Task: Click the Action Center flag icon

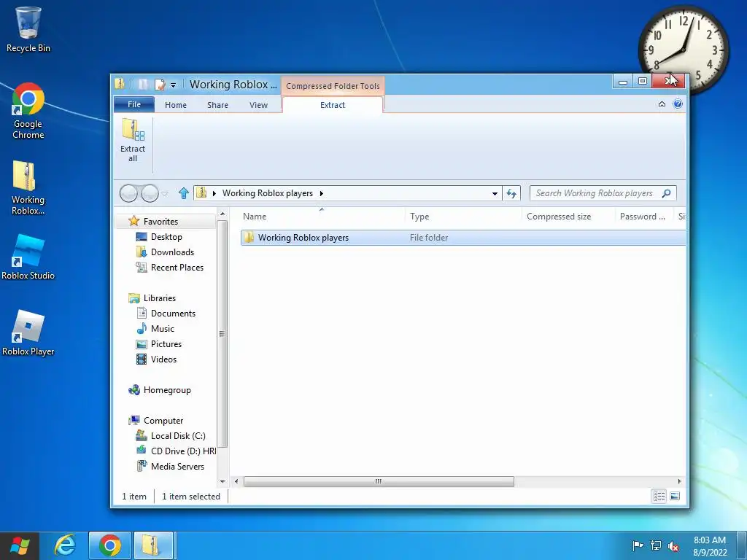Action: [638, 545]
